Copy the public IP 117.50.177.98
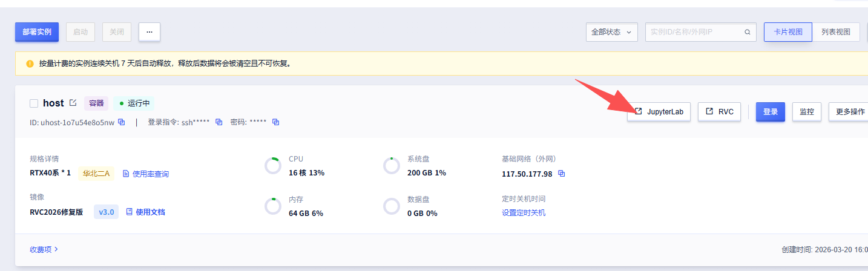 [x=561, y=174]
